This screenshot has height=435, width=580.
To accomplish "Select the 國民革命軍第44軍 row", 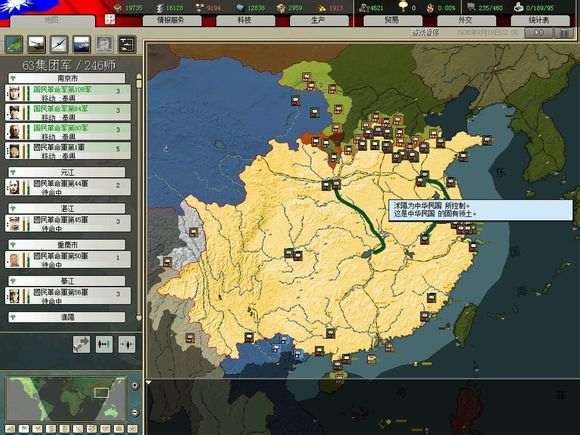I will click(68, 187).
